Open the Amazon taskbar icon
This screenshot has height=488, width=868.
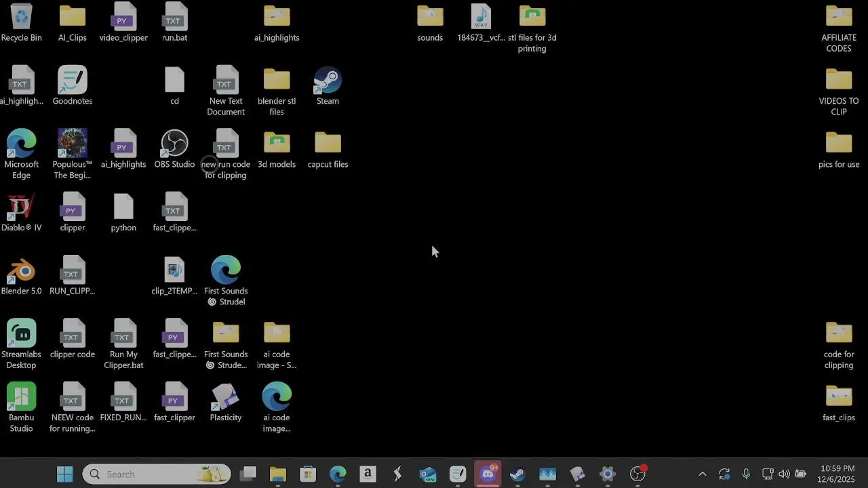368,474
